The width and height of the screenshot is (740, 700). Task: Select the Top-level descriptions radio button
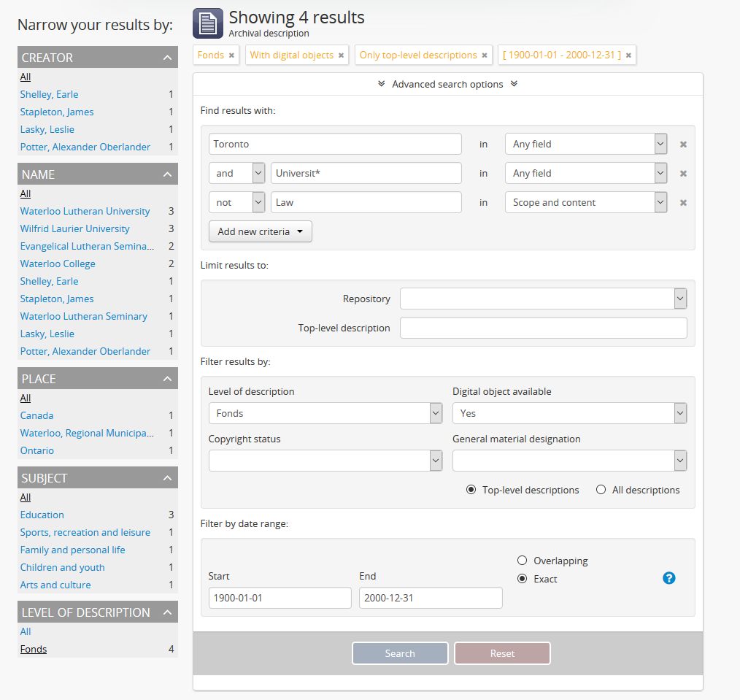pyautogui.click(x=471, y=490)
